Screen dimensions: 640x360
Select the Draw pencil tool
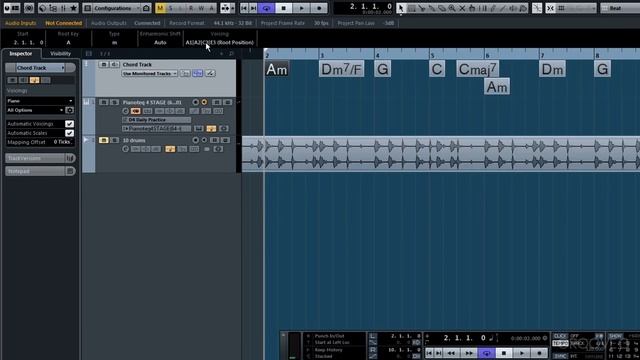tap(493, 8)
